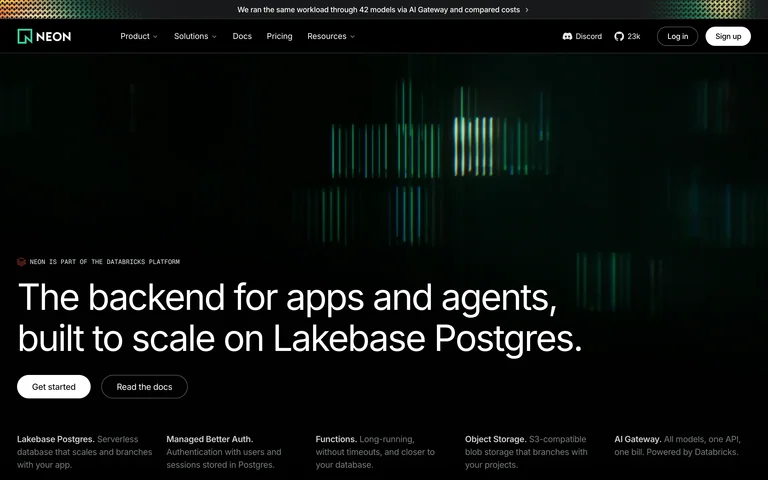Open the GitHub icon showing 23k stars
This screenshot has height=480, width=768.
click(x=619, y=36)
